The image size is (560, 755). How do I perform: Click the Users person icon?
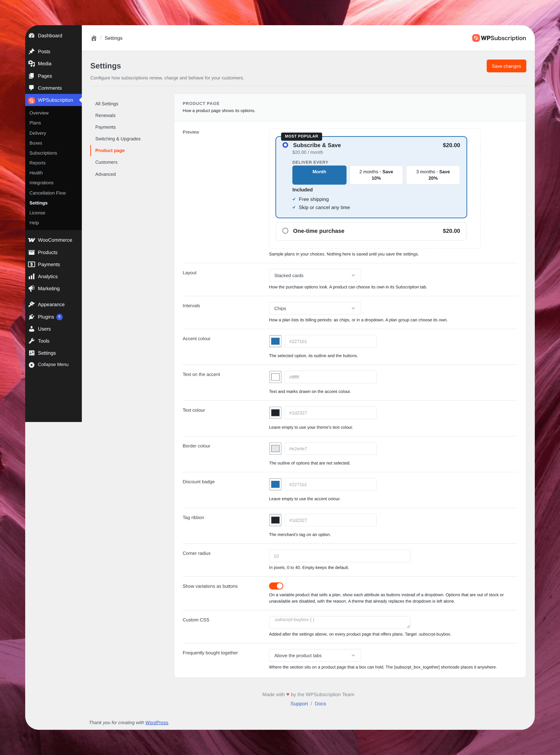point(31,329)
